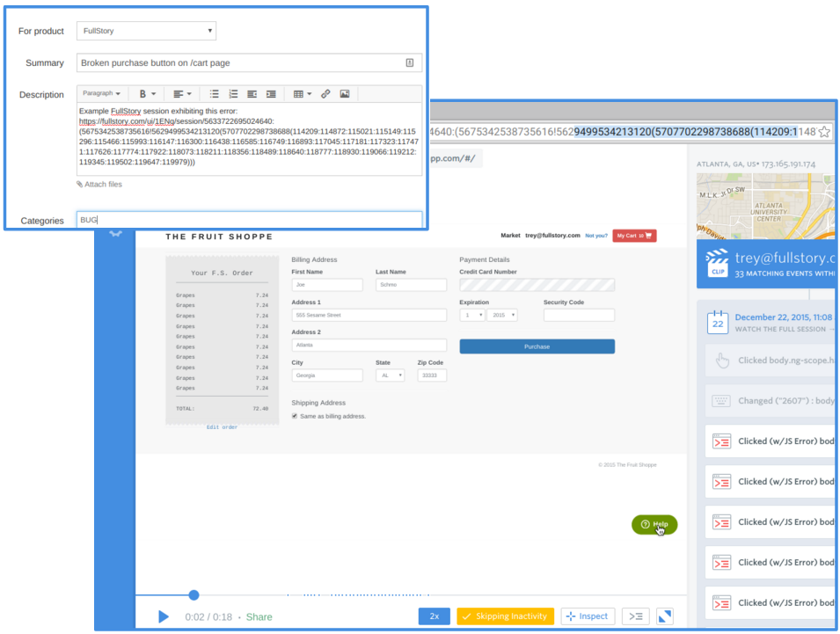Screen dimensions: 840x634
Task: Click the Address 1 field
Action: pyautogui.click(x=369, y=315)
